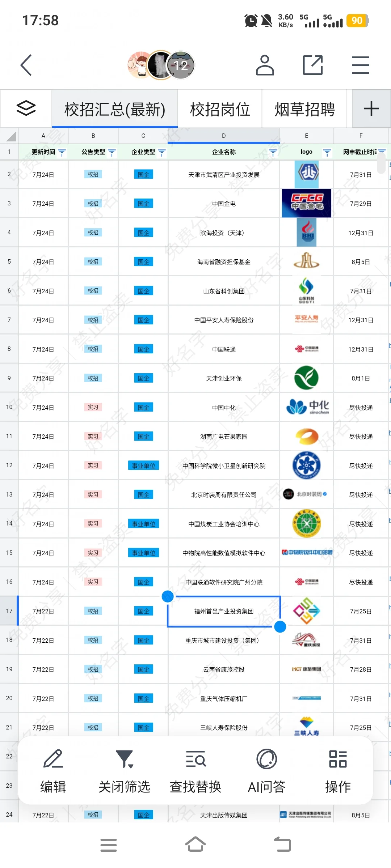Select cell 天津出版传媒集团
The image size is (391, 868).
224,815
